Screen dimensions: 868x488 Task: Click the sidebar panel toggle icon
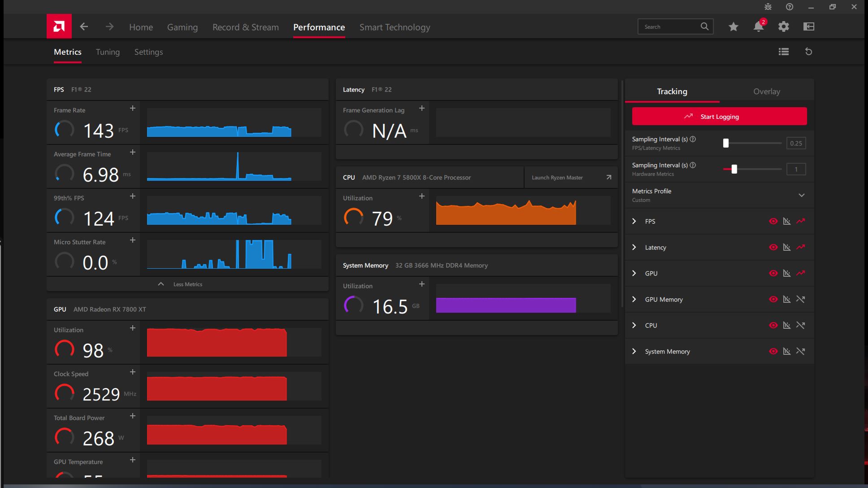(x=809, y=27)
